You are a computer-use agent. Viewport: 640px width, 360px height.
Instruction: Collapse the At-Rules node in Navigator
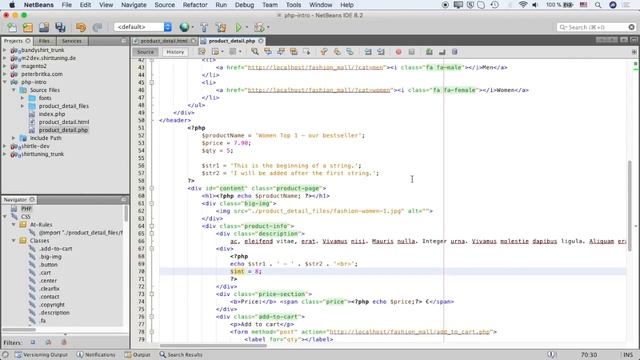(x=13, y=225)
